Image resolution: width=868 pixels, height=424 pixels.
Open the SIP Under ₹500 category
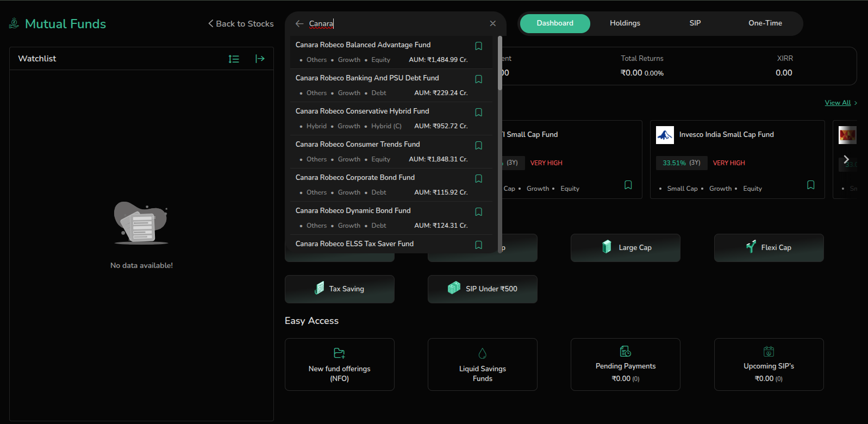click(x=483, y=289)
